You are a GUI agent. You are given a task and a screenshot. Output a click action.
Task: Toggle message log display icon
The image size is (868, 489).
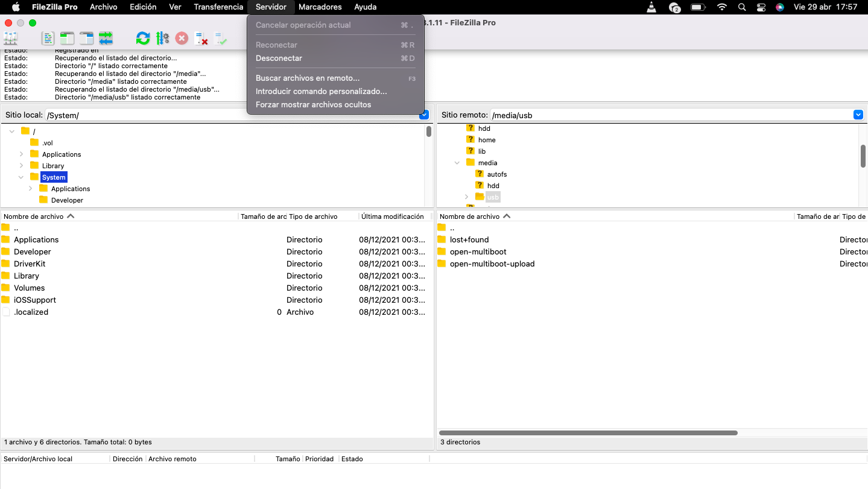coord(48,39)
